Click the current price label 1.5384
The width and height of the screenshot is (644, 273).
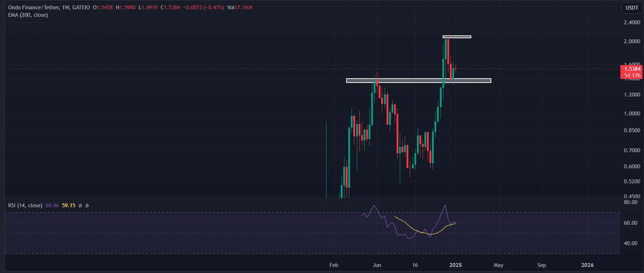(x=632, y=69)
